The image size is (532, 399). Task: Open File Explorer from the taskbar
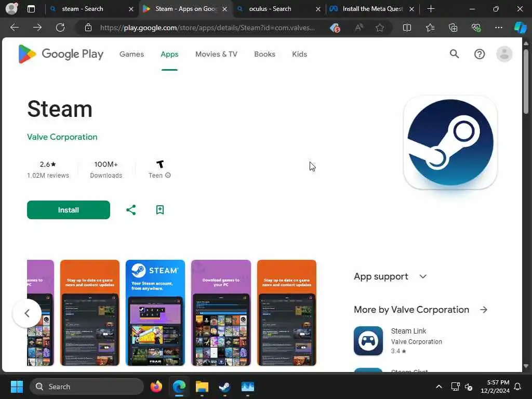tap(202, 387)
